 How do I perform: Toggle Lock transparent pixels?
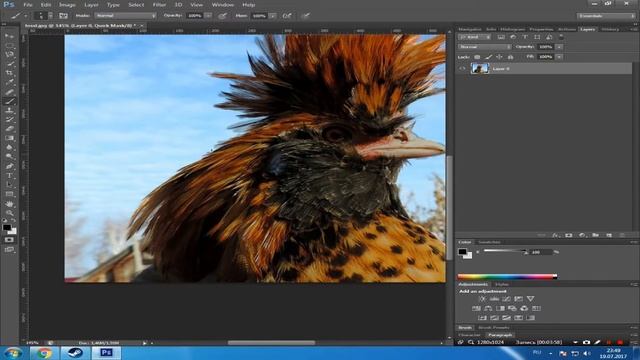pyautogui.click(x=477, y=57)
